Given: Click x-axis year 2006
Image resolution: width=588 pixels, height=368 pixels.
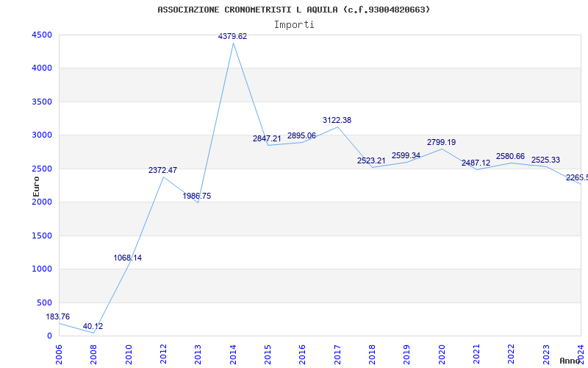Looking at the screenshot, I should pyautogui.click(x=59, y=355).
